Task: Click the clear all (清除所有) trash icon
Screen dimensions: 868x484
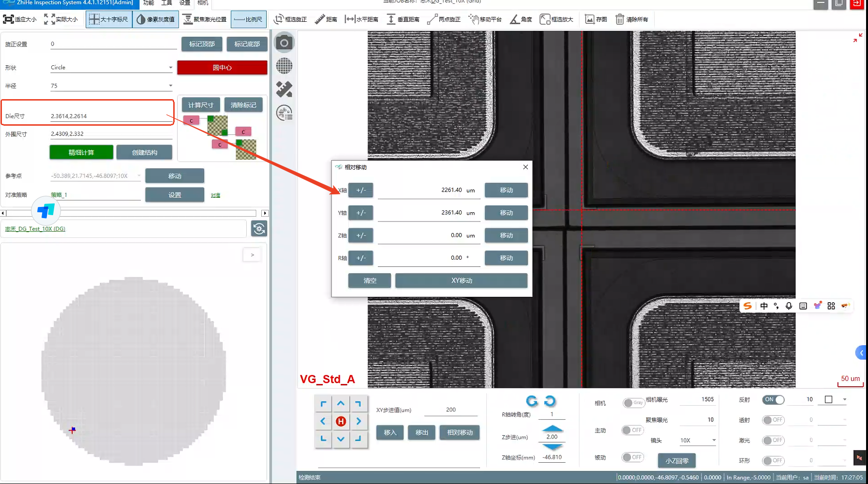Action: (x=631, y=19)
